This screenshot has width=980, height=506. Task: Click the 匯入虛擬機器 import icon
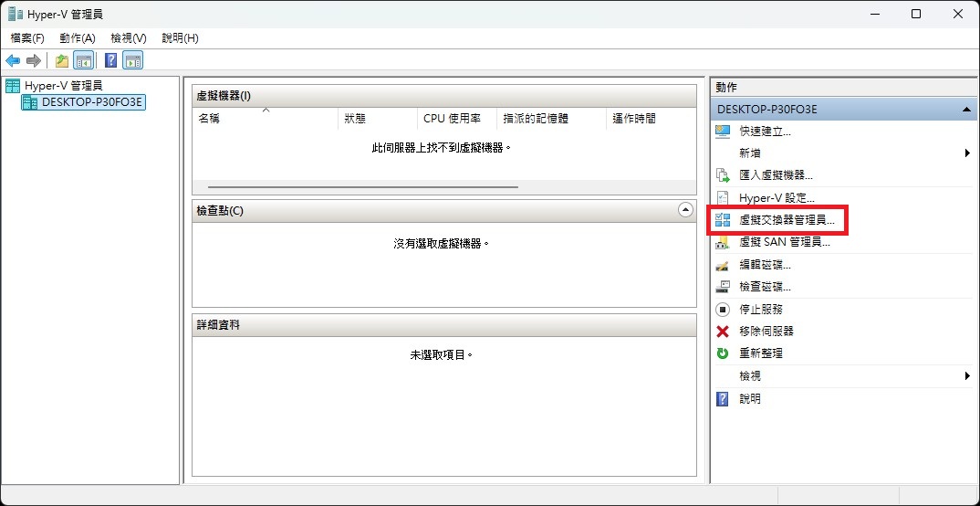click(723, 175)
